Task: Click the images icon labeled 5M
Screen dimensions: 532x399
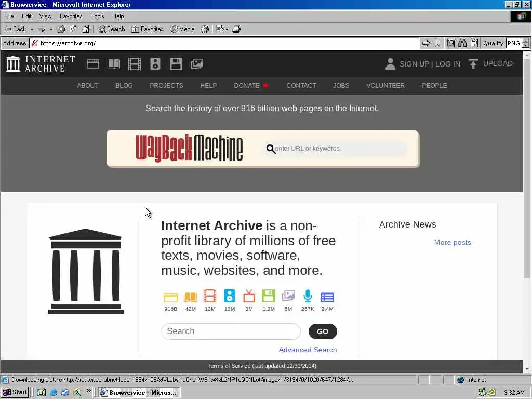Action: [288, 296]
